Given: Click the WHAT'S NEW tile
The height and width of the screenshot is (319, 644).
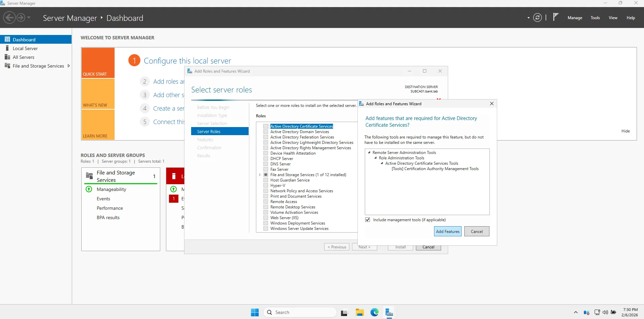Looking at the screenshot, I should point(98,94).
